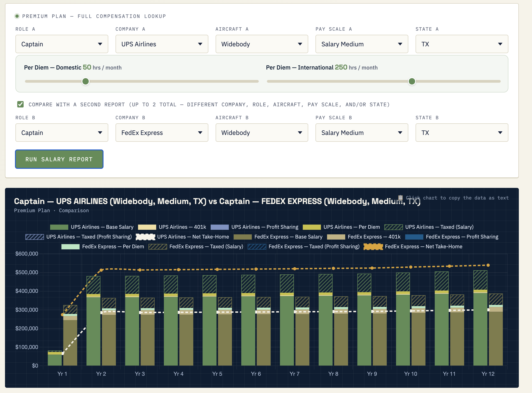Click the 'Premium Plan · Comparison' subtitle
The image size is (532, 393).
point(51,211)
